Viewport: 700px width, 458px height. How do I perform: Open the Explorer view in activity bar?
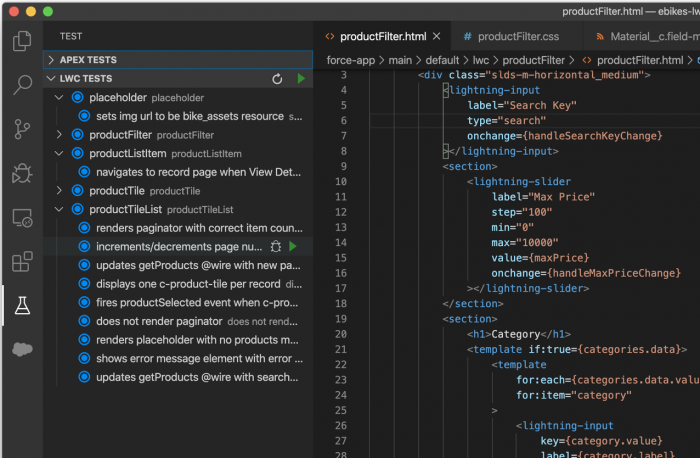(x=22, y=41)
